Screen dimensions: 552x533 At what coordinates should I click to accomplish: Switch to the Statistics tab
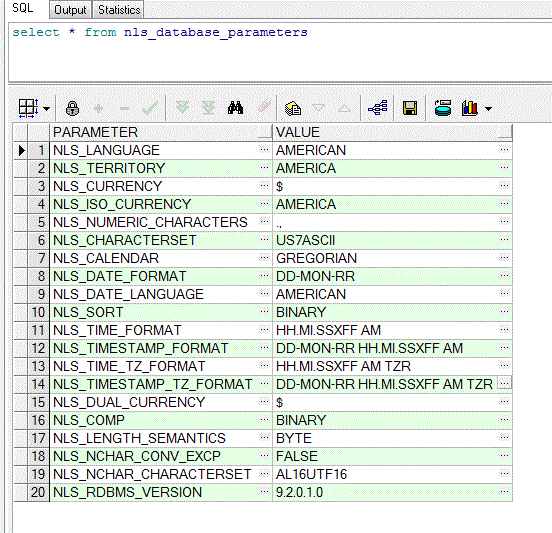(119, 10)
